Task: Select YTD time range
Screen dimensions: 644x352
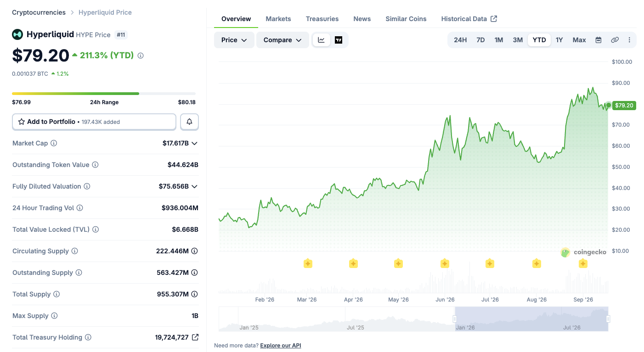Action: tap(539, 40)
